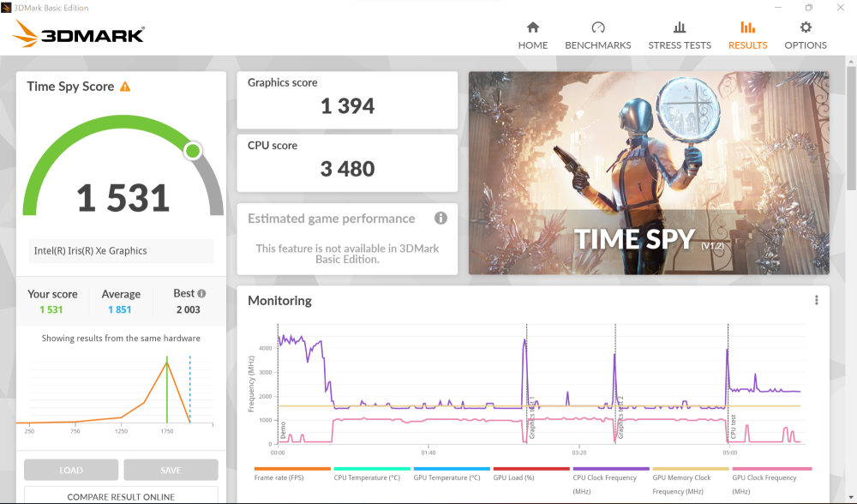This screenshot has height=504, width=857.
Task: Click the CPU test marker in chart
Action: 733,426
